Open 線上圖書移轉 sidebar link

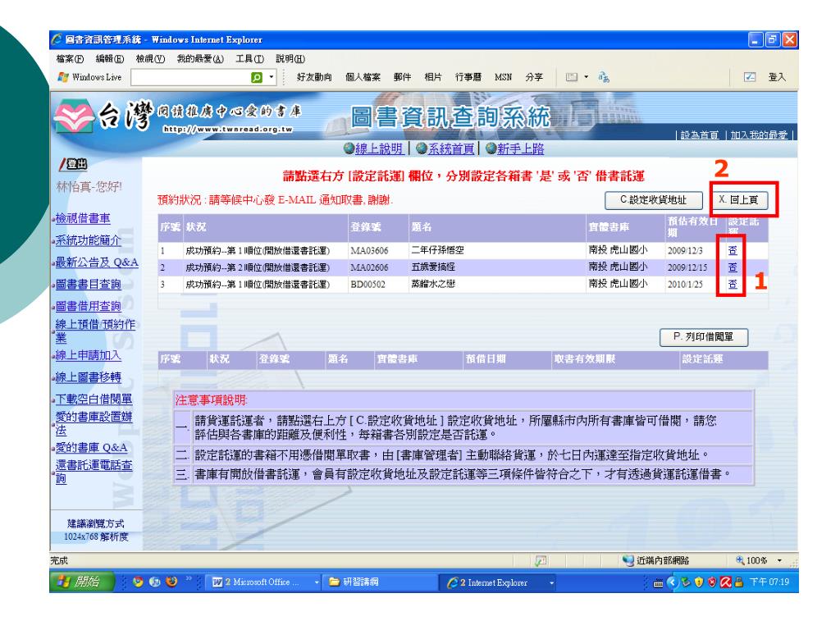(89, 377)
